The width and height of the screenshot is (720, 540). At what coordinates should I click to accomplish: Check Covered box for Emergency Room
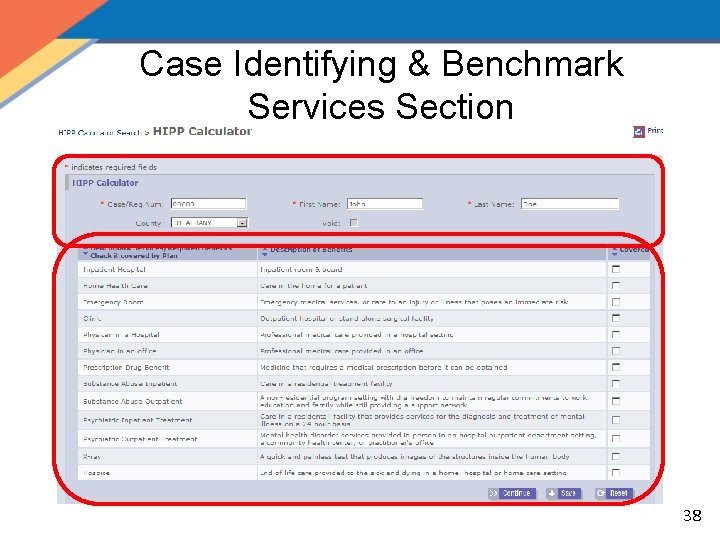[616, 302]
